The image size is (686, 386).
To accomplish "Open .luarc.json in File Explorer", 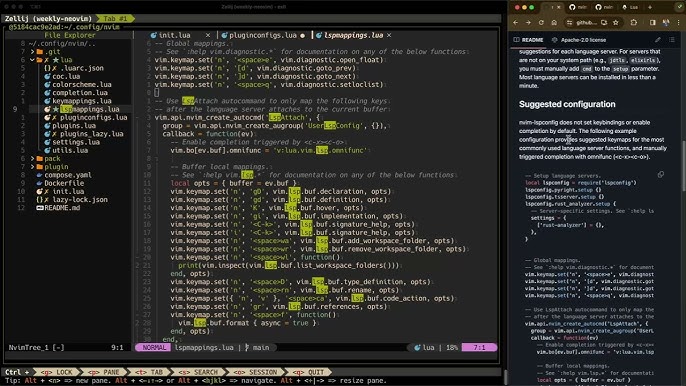I will [x=82, y=68].
